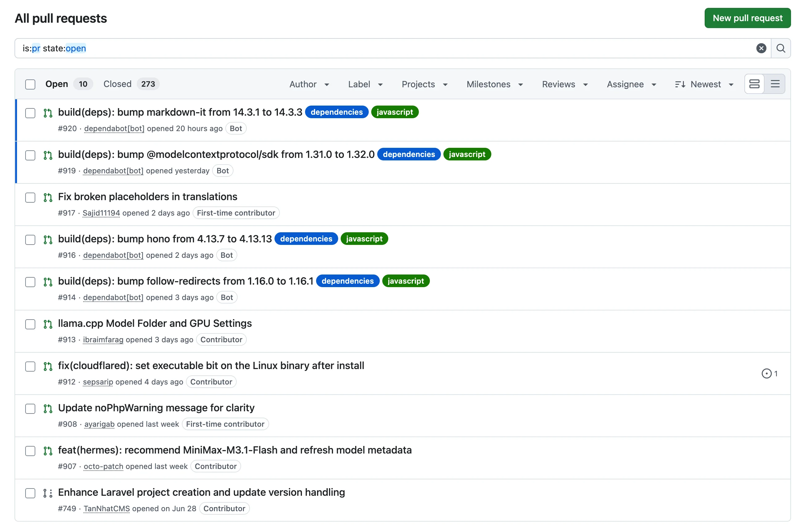This screenshot has width=803, height=532.
Task: Select the fix(cloudflared) PR checkbox
Action: 30,367
